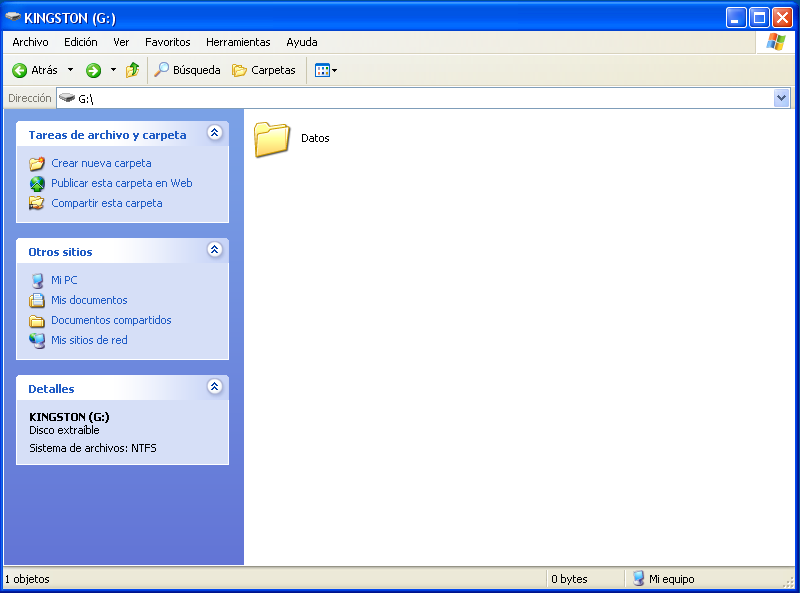Open the Archivo menu
This screenshot has width=800, height=593.
(30, 42)
